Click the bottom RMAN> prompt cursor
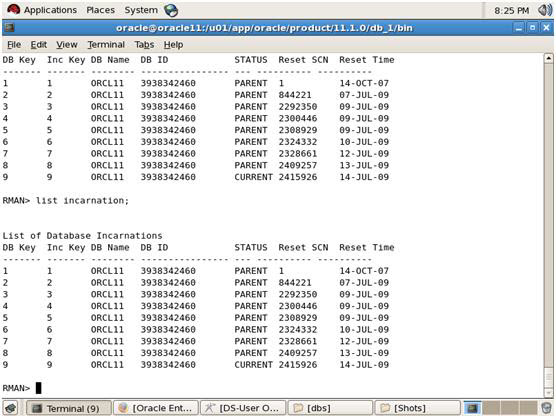 pyautogui.click(x=39, y=388)
